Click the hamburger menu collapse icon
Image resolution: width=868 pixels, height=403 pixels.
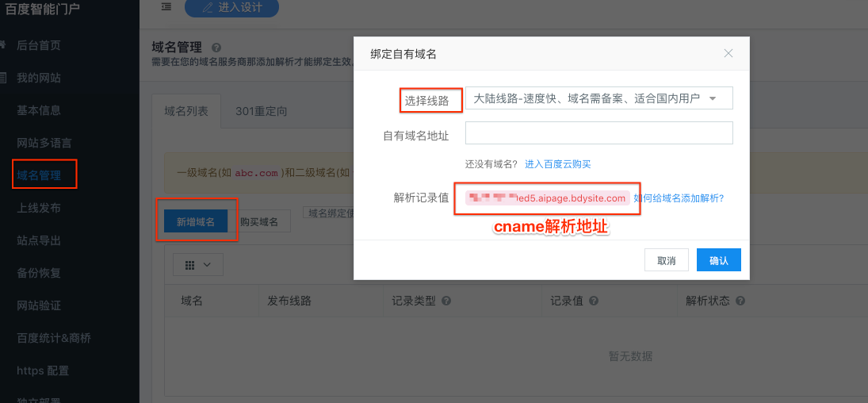click(166, 7)
